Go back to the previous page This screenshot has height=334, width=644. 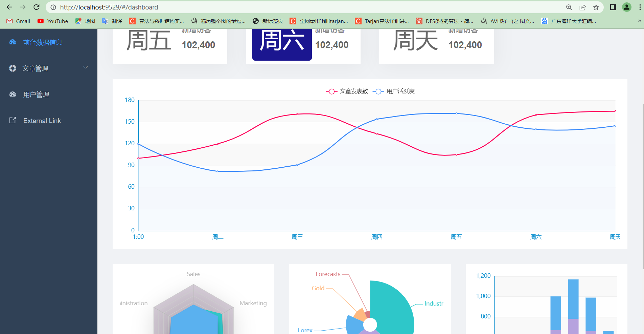[9, 7]
